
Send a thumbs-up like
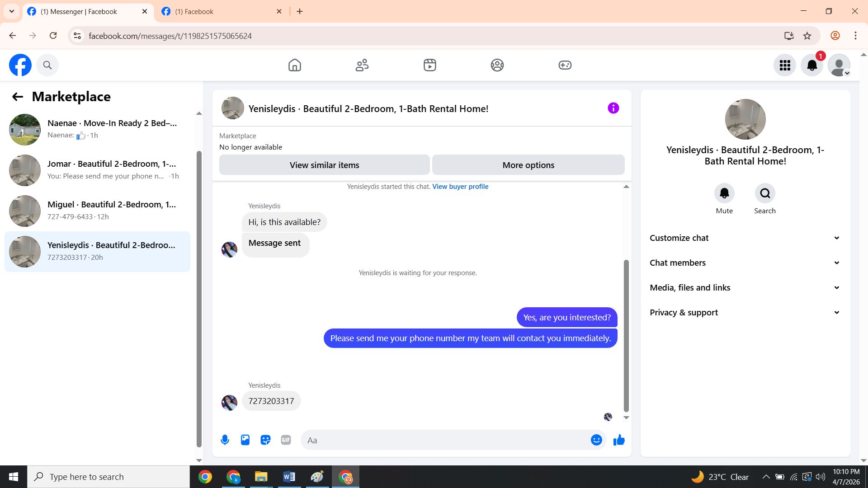tap(619, 440)
